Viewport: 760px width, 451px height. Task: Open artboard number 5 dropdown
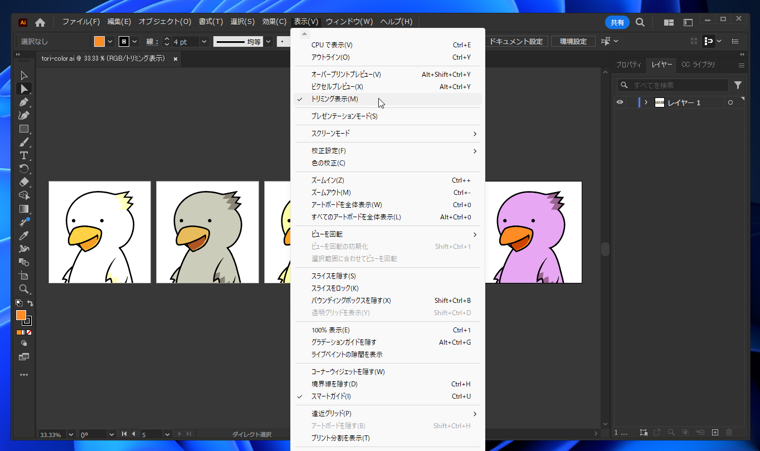pyautogui.click(x=167, y=435)
